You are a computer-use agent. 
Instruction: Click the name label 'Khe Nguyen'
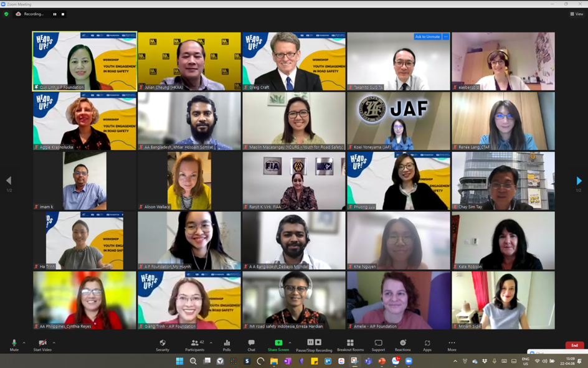tap(364, 267)
